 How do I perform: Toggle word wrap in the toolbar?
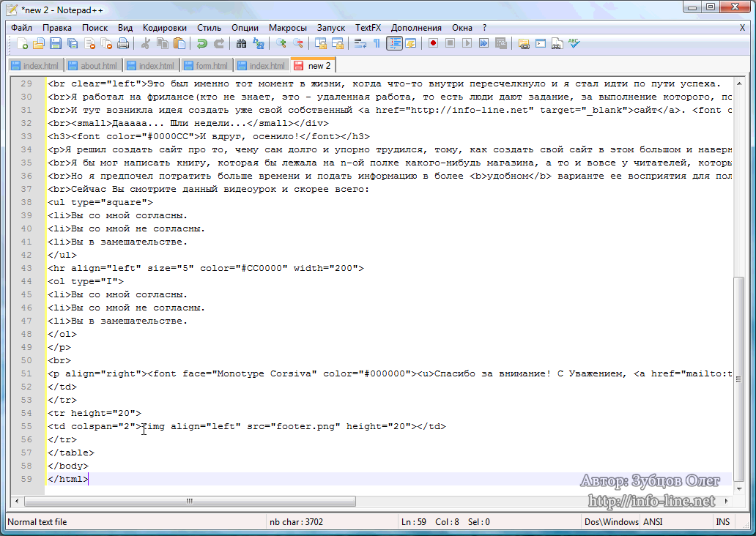click(x=360, y=44)
